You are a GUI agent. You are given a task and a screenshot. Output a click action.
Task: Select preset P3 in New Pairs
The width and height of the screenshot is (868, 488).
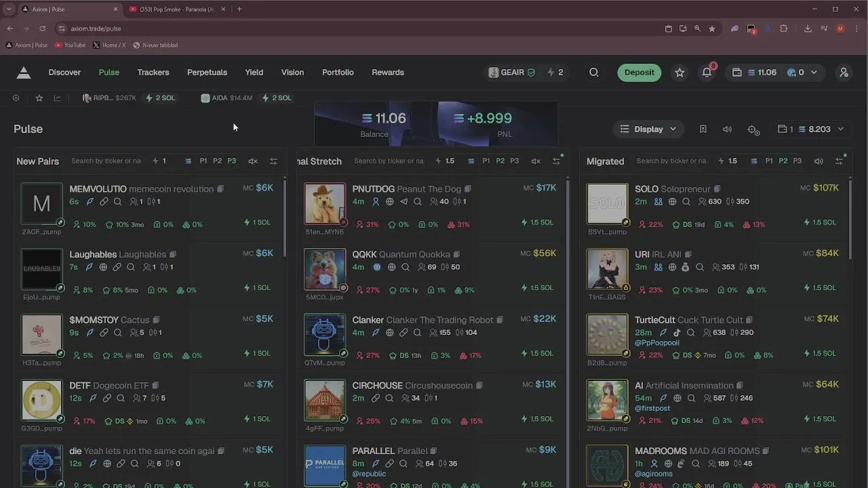232,161
